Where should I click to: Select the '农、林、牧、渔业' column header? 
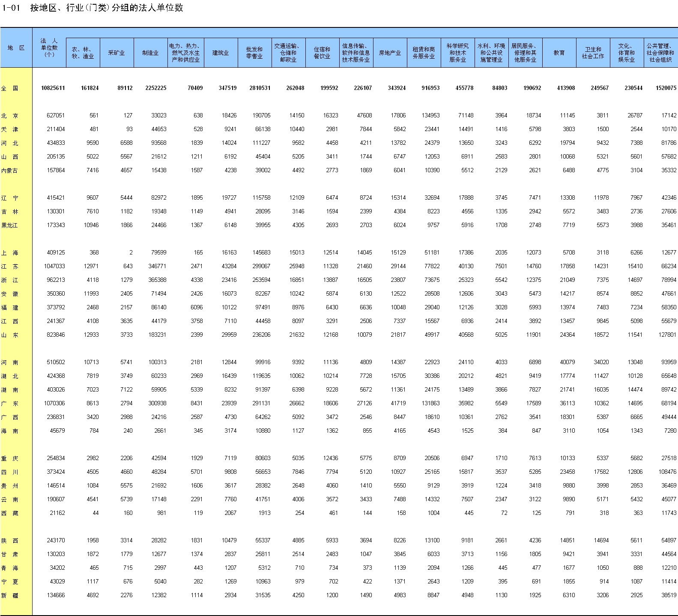(x=83, y=53)
